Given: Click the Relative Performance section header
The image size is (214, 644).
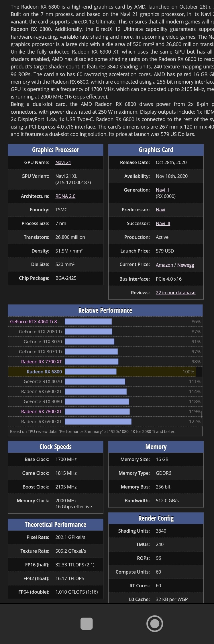Looking at the screenshot, I should 105,310.
